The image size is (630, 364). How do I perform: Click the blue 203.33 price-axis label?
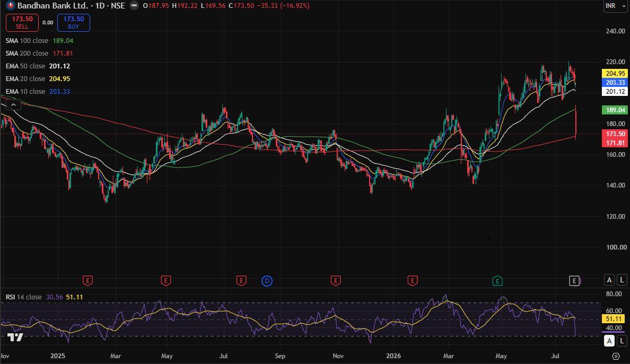615,82
